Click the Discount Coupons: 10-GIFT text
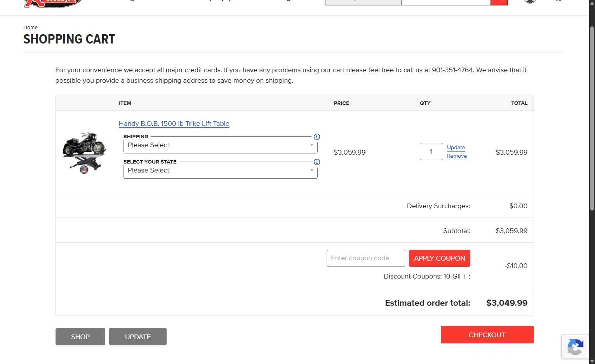This screenshot has width=595, height=364. (x=427, y=276)
